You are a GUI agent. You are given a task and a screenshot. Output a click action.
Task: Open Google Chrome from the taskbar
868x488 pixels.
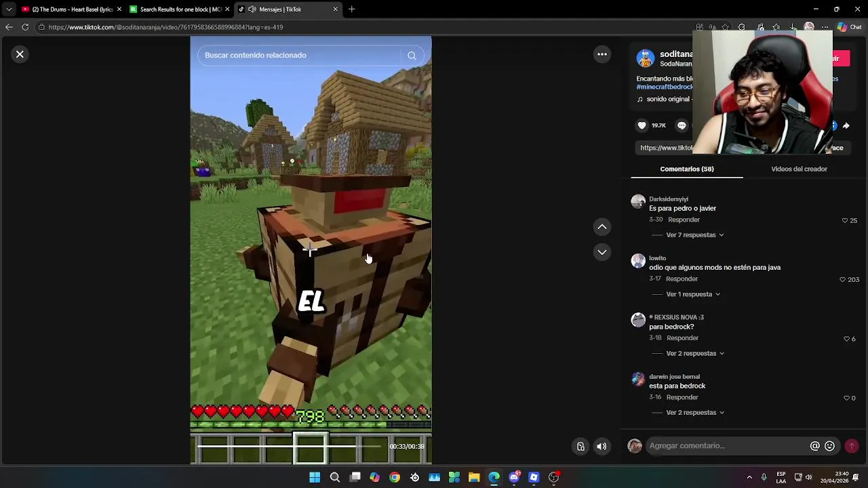pos(395,477)
